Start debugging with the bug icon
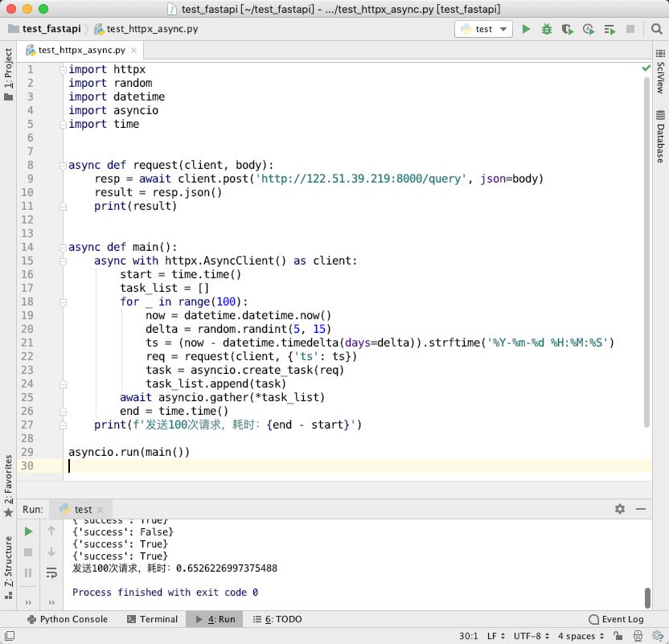Image resolution: width=669 pixels, height=644 pixels. tap(547, 29)
